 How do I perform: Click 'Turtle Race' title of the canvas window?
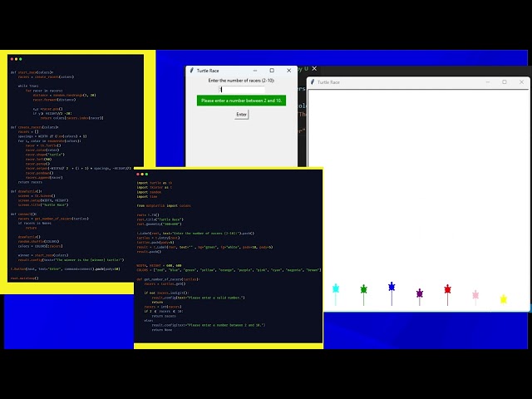[x=328, y=82]
